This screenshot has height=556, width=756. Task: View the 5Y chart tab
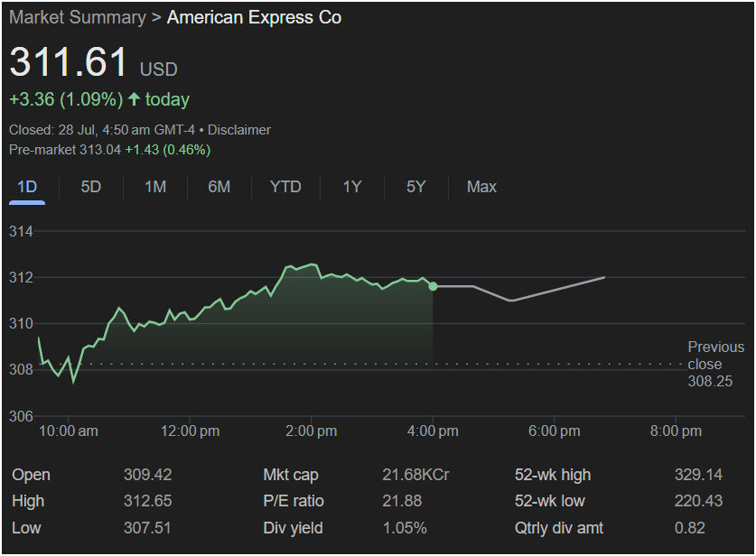[416, 187]
